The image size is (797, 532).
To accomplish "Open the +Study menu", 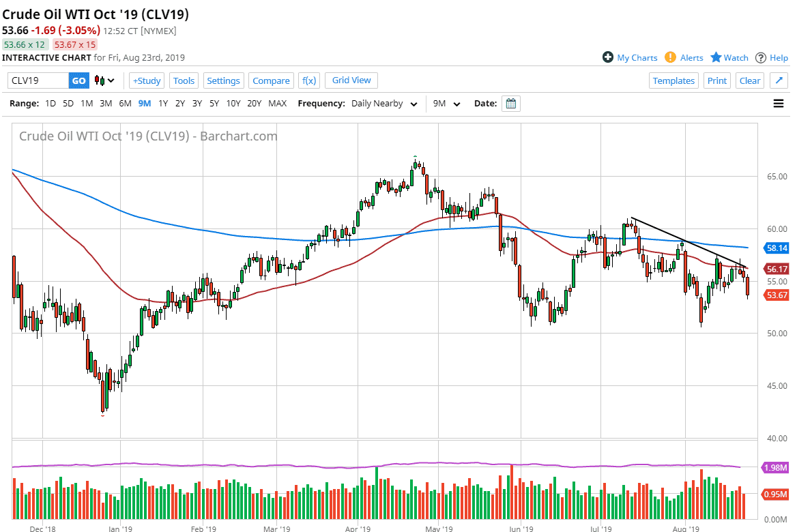I will pos(147,80).
